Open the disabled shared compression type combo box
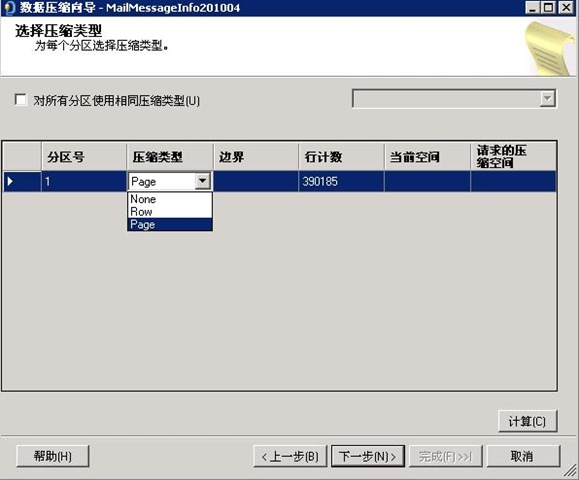This screenshot has height=480, width=579. point(455,99)
